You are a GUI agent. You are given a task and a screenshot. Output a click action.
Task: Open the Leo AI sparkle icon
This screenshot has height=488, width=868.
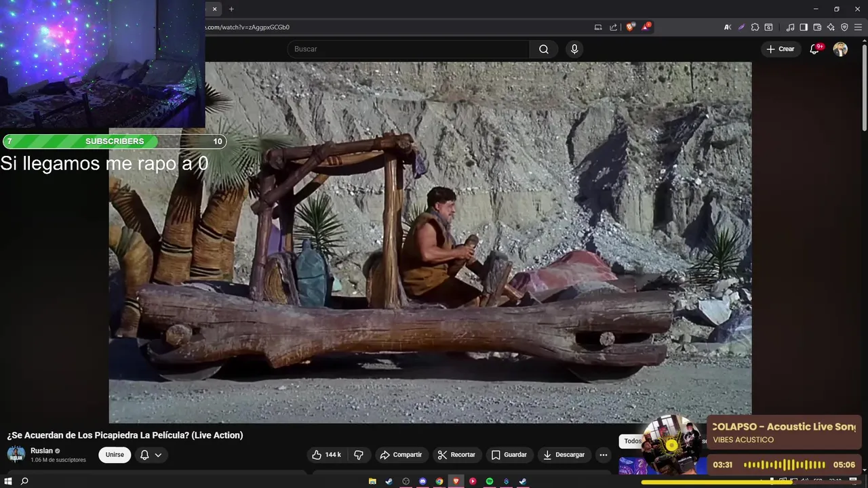pos(831,27)
